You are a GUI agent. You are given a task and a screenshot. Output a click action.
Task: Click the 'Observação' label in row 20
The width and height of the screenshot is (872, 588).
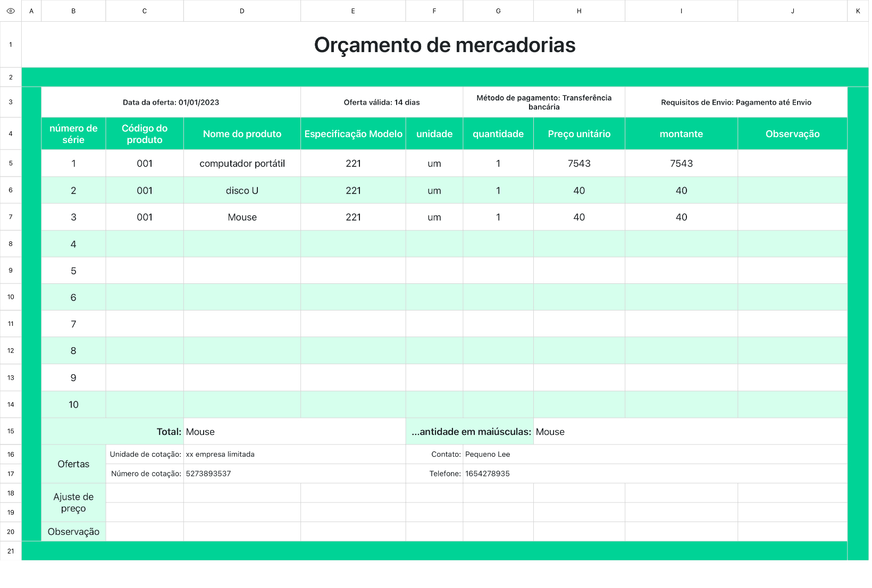pos(73,532)
